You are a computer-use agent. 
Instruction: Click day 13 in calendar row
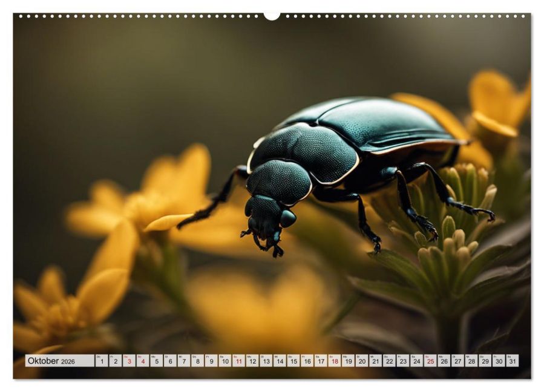[266, 361]
